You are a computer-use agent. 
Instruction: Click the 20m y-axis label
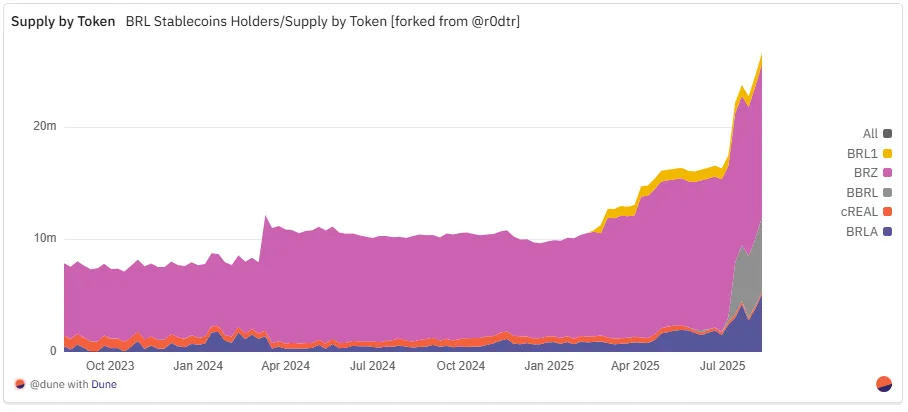[45, 127]
